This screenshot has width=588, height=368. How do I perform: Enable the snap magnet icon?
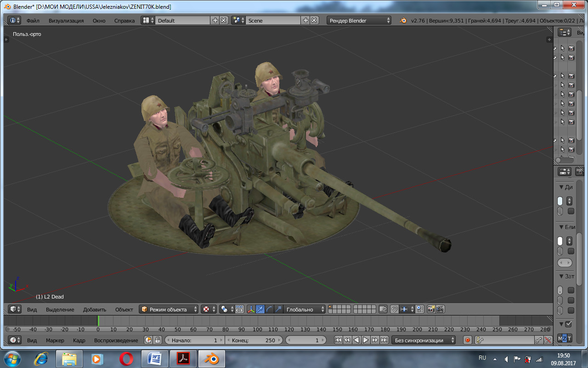[x=394, y=309]
